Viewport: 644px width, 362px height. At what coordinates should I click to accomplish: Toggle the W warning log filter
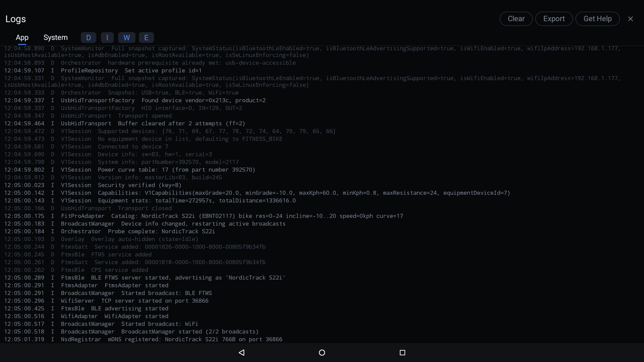pyautogui.click(x=126, y=38)
